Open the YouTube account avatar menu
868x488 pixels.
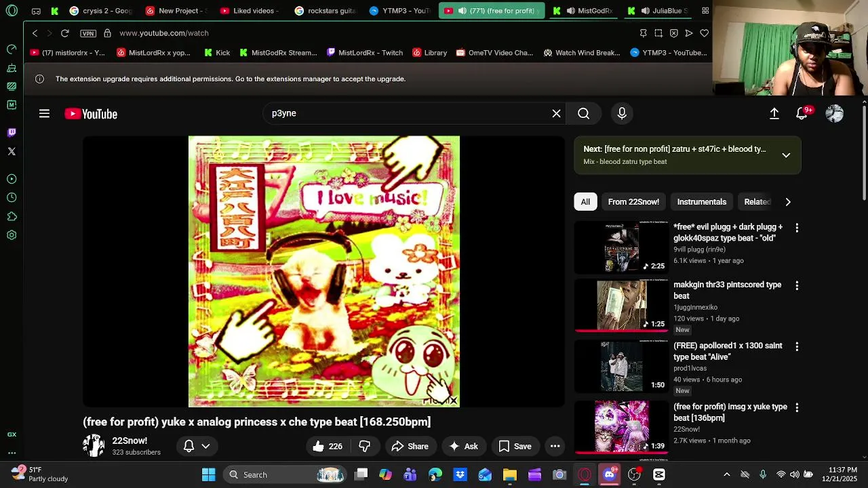coord(835,114)
